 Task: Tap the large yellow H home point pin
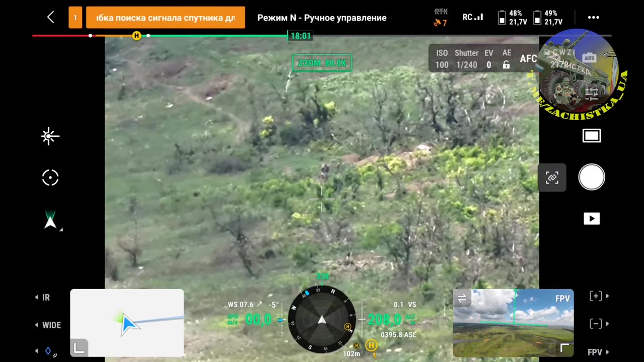[x=371, y=346]
